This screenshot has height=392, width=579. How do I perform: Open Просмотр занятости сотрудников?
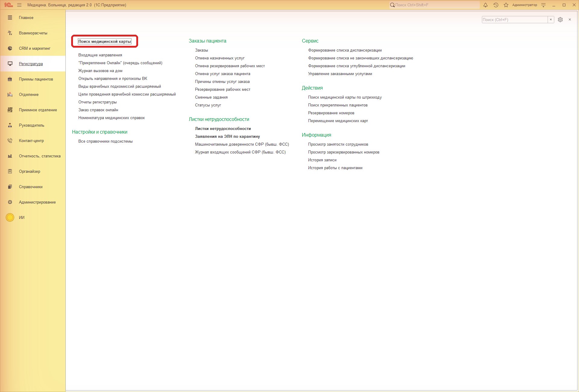(x=338, y=144)
